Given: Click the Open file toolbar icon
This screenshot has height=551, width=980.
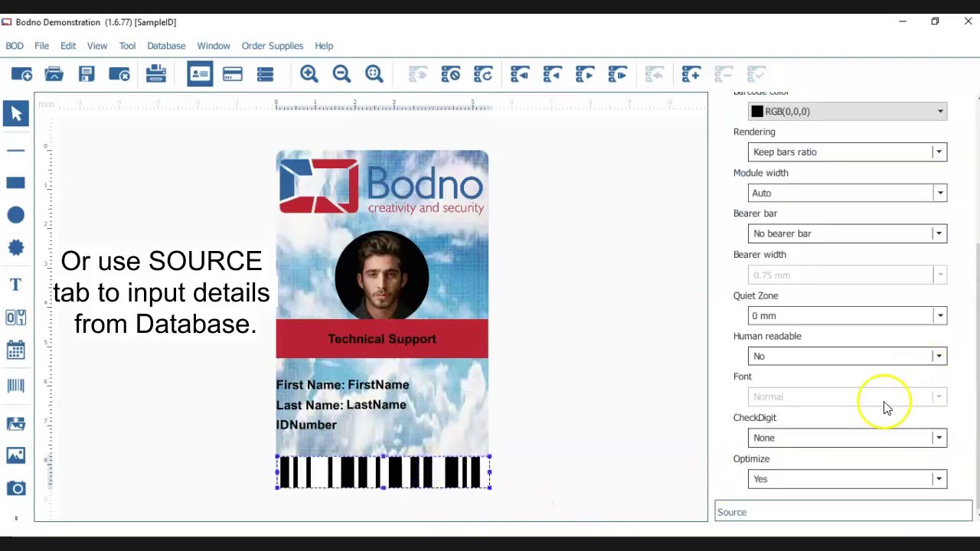Looking at the screenshot, I should click(x=54, y=74).
